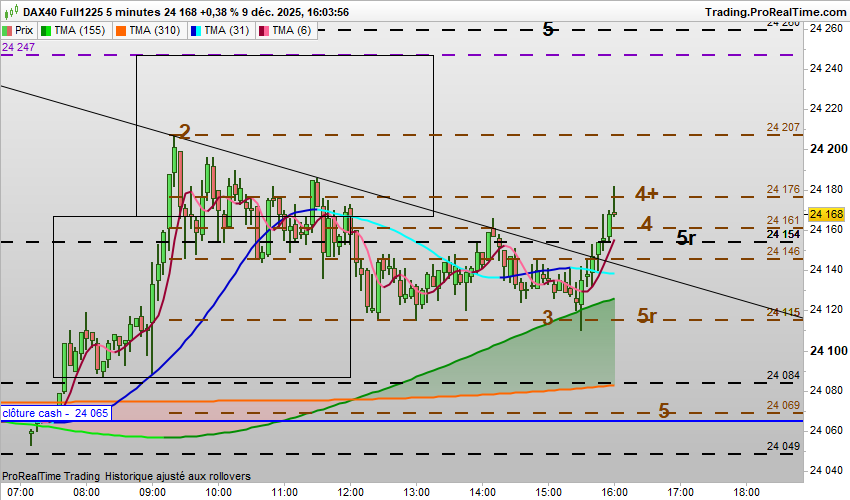Select the clôture cash - 24 065 label
This screenshot has width=850, height=500.
[x=55, y=413]
